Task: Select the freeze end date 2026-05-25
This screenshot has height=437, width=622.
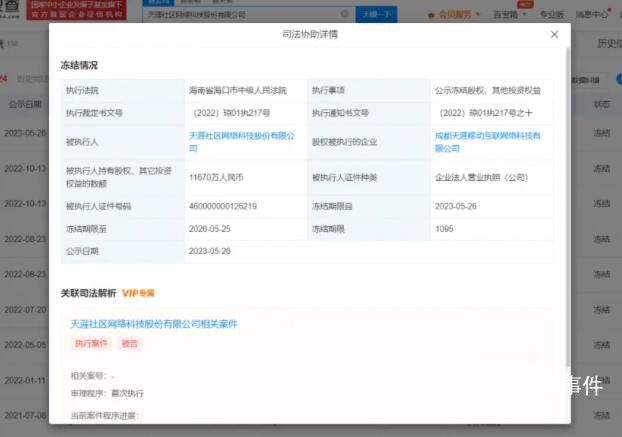Action: point(209,229)
